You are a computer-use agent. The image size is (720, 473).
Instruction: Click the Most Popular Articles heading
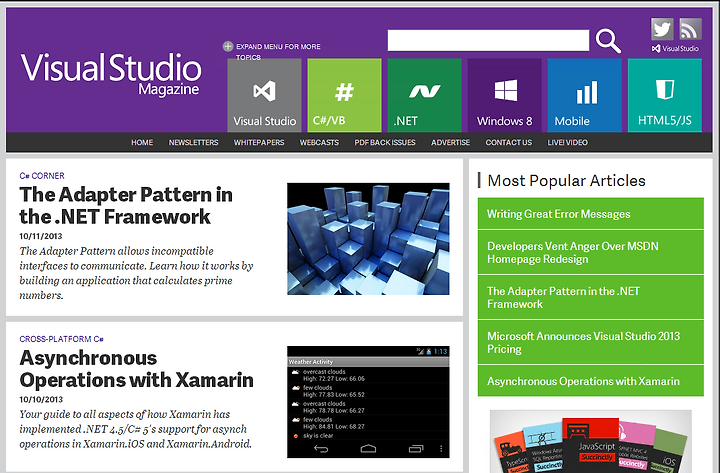[x=566, y=180]
